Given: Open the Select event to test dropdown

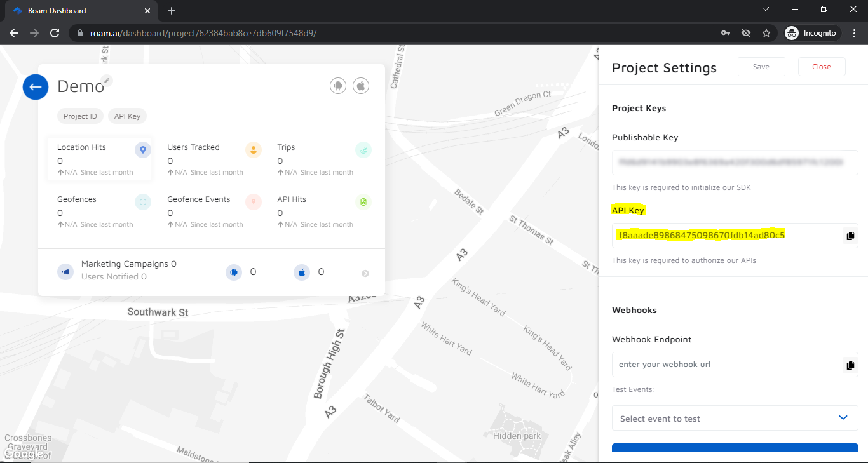Looking at the screenshot, I should (735, 418).
